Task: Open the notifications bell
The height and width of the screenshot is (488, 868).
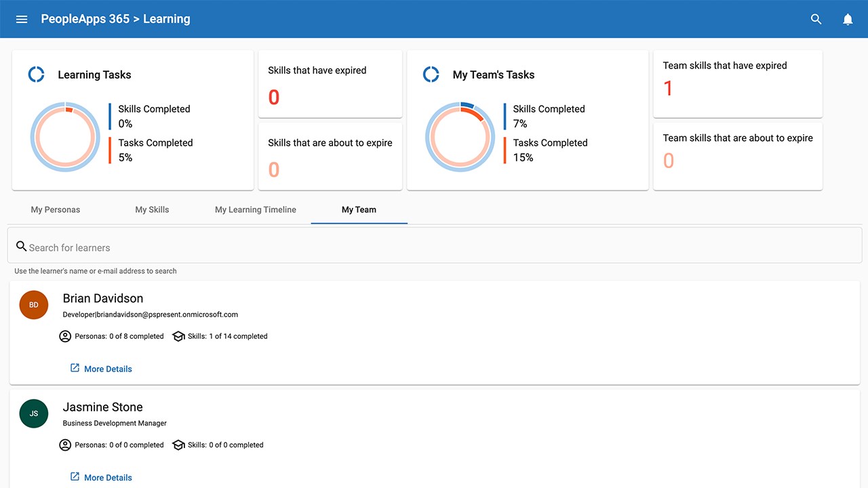Action: (848, 19)
